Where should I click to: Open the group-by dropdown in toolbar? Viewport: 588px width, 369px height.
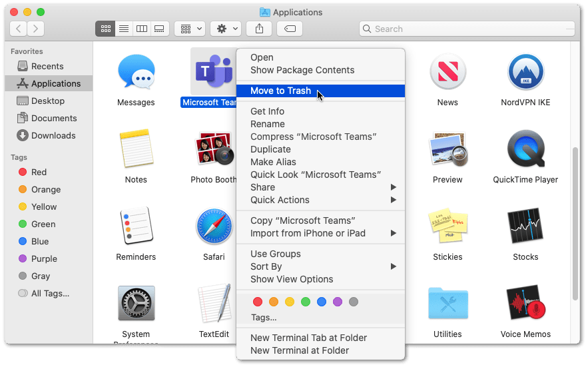(190, 29)
